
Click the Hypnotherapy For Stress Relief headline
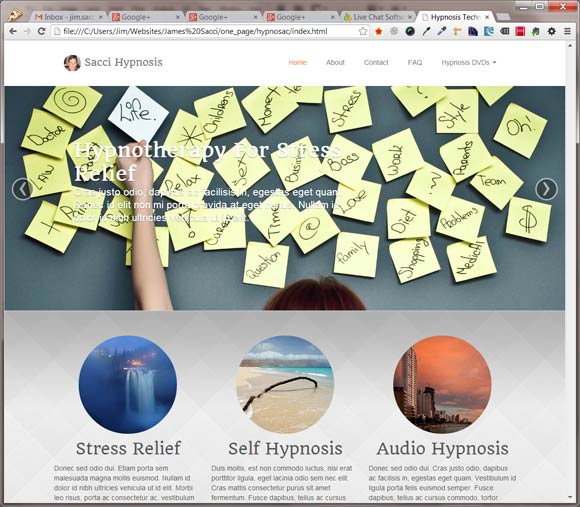tap(207, 162)
